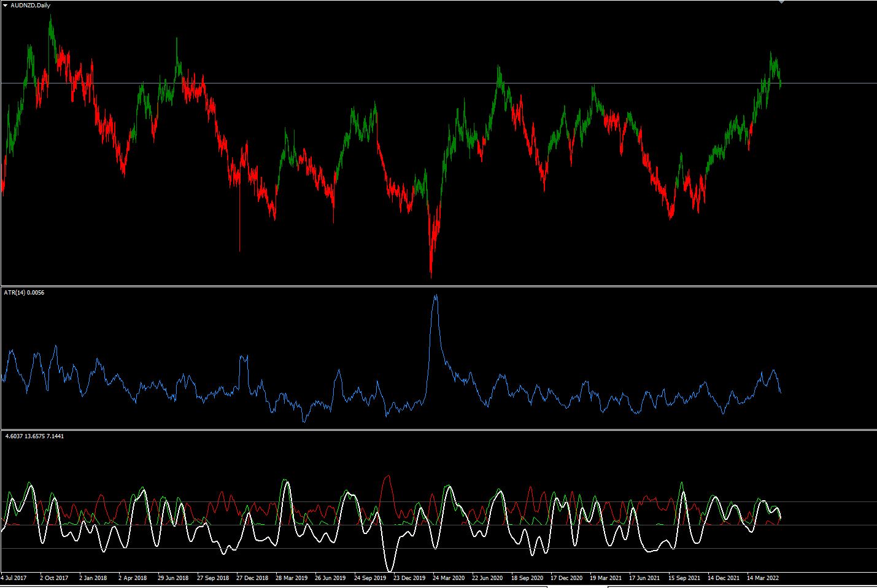
Task: Open the triangle menu beside AUDNZD,Daily
Action: tap(6, 6)
